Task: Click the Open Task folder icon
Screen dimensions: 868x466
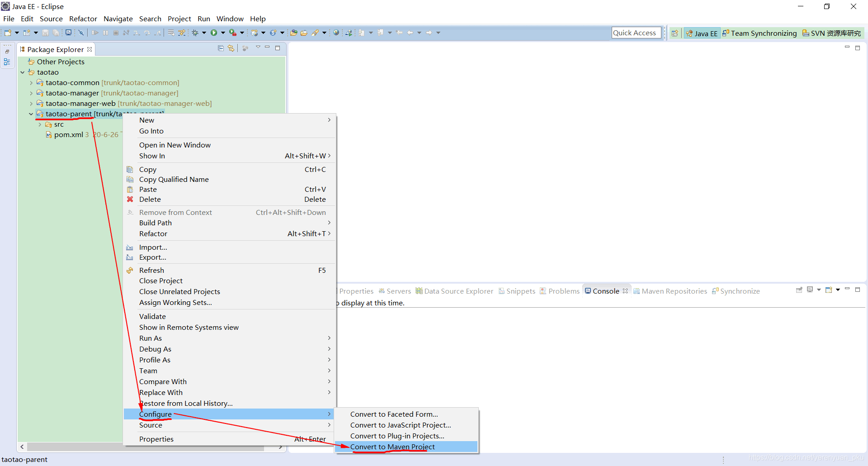Action: click(304, 33)
